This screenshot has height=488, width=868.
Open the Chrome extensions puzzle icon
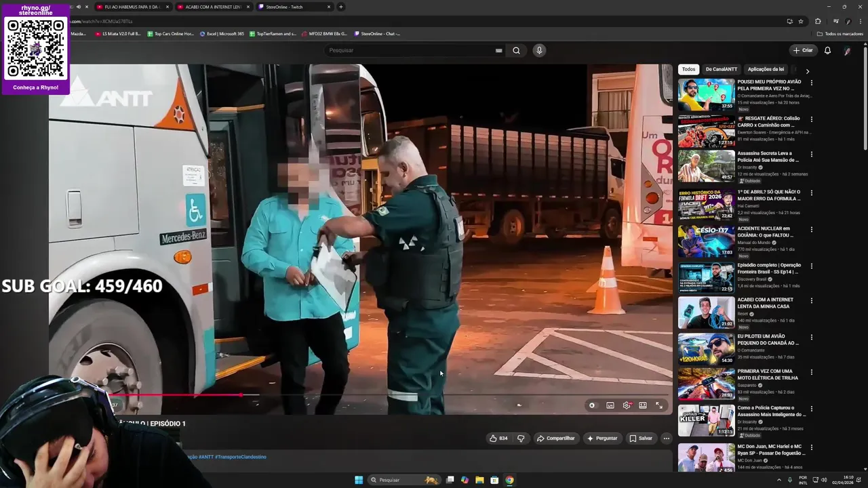click(818, 21)
